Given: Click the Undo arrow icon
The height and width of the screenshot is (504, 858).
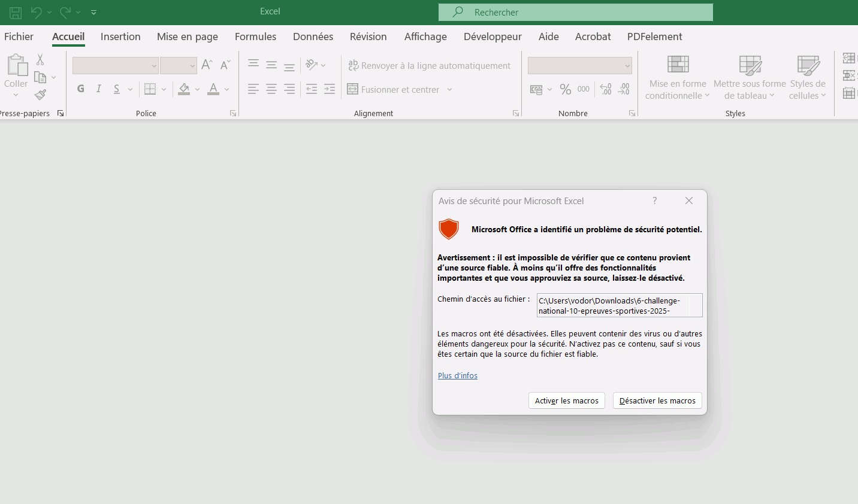Looking at the screenshot, I should (37, 12).
